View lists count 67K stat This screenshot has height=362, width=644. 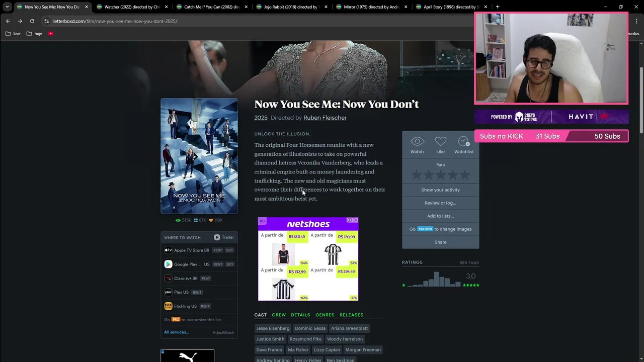point(200,220)
